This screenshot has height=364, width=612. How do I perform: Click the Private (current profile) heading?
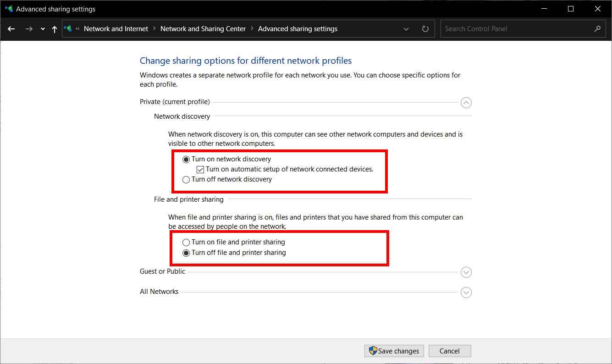(175, 102)
